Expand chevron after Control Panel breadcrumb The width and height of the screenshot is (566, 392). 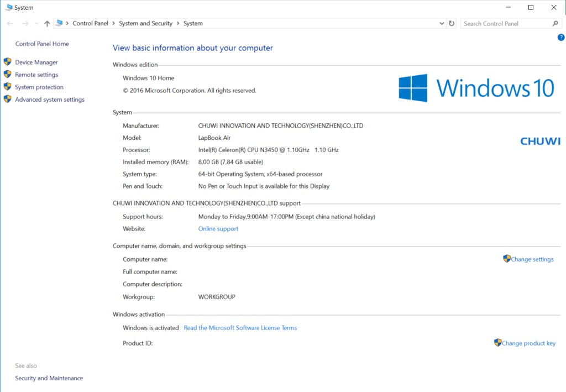pos(113,23)
